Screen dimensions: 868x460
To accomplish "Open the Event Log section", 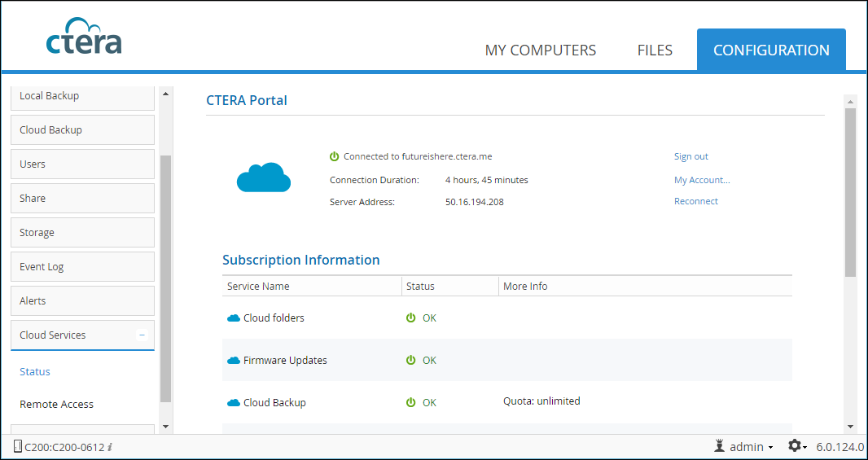I will [x=82, y=267].
